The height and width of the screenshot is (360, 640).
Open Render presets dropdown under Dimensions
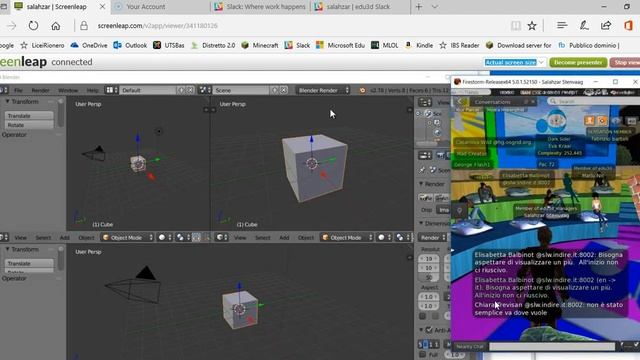[433, 238]
